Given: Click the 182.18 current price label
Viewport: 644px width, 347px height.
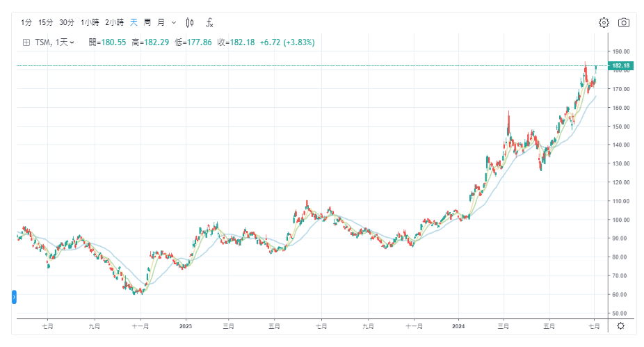Looking at the screenshot, I should click(620, 66).
